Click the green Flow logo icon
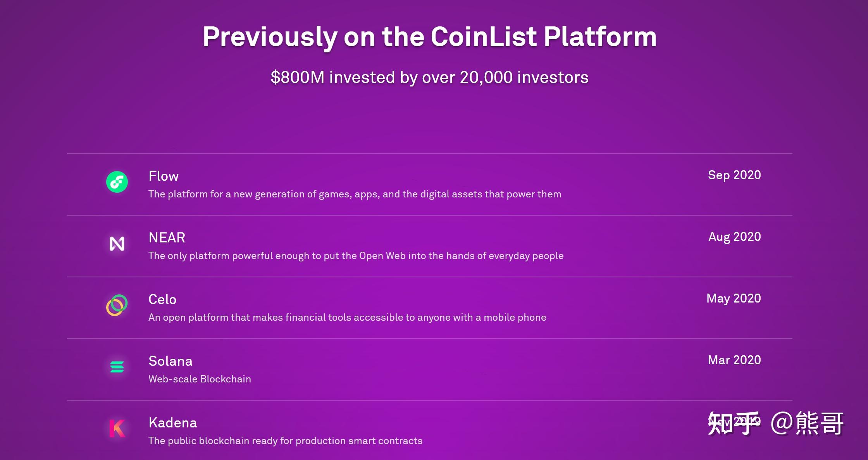The width and height of the screenshot is (868, 460). [117, 182]
